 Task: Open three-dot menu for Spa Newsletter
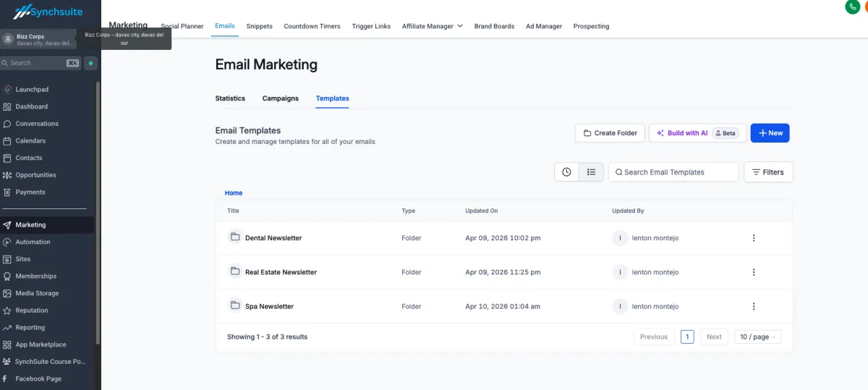753,306
